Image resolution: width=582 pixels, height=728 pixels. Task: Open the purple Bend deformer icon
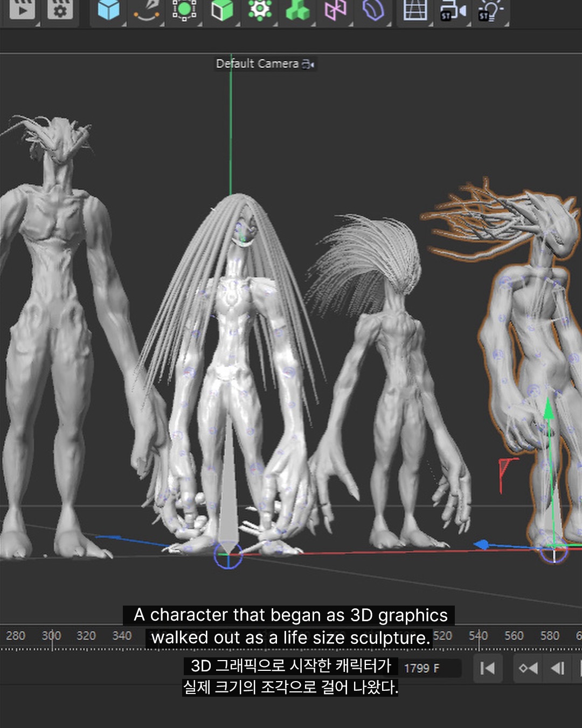(373, 10)
